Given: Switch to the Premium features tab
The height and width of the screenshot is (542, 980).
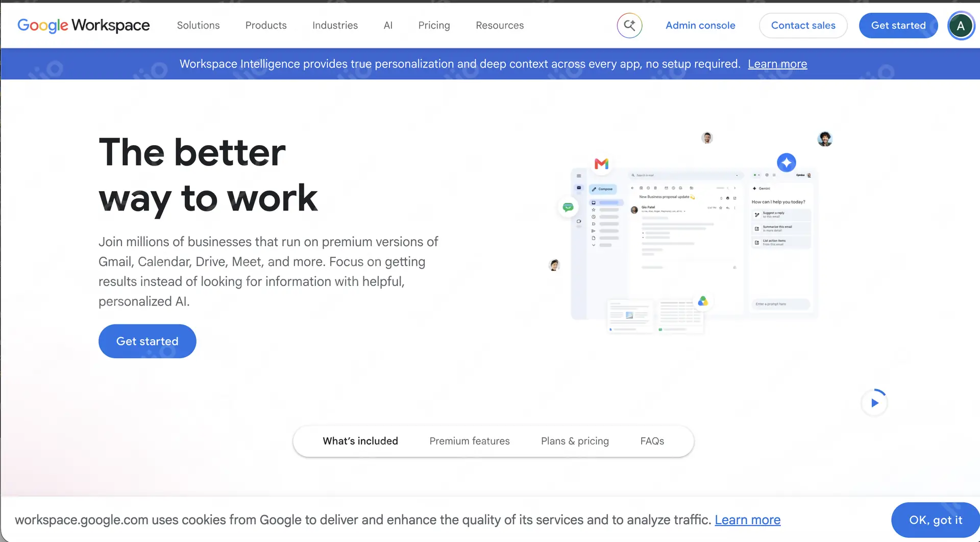Looking at the screenshot, I should click(470, 441).
